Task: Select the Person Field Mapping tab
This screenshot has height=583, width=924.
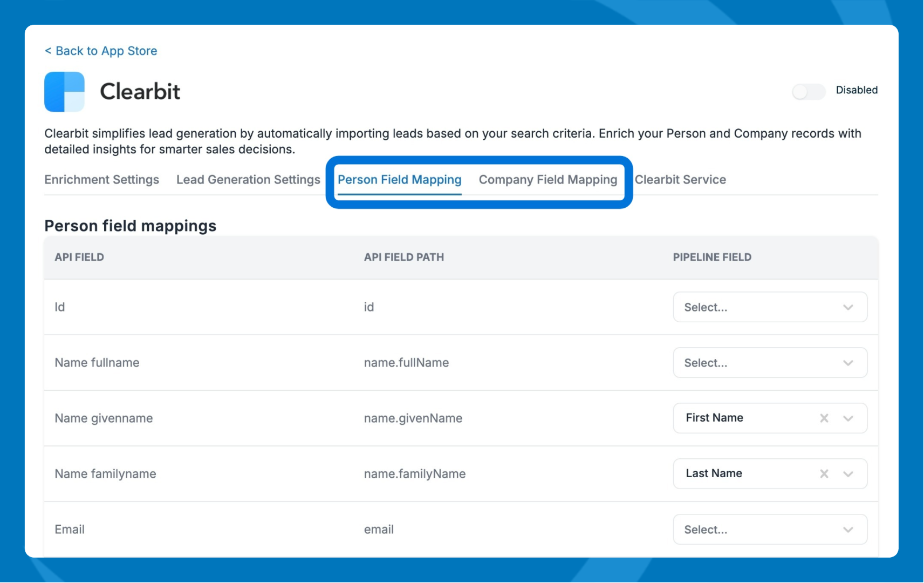Action: [399, 180]
